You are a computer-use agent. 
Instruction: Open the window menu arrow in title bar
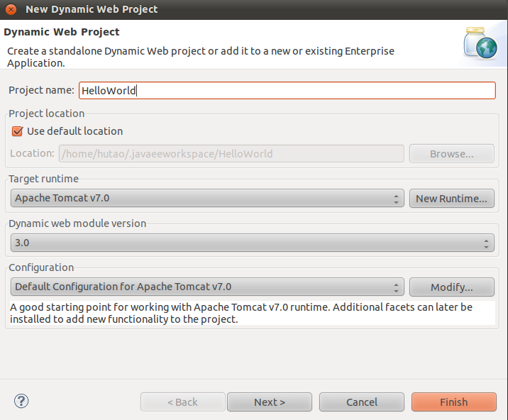(x=12, y=9)
